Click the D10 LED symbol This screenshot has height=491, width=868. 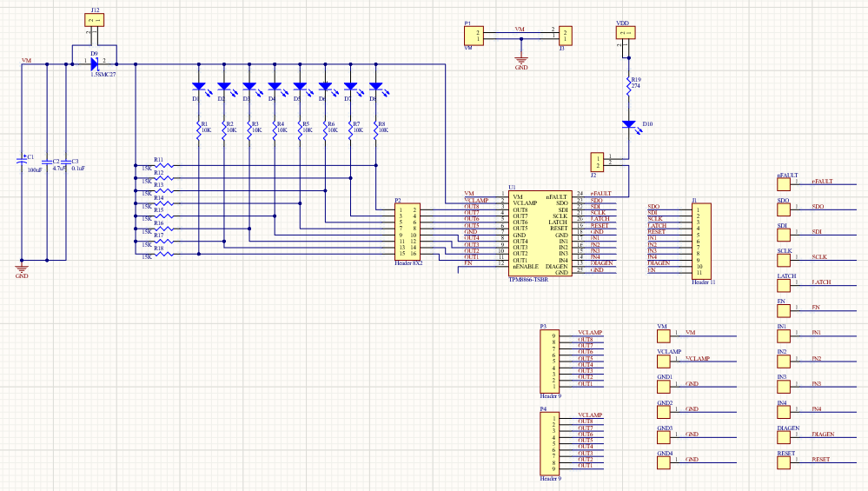click(628, 124)
